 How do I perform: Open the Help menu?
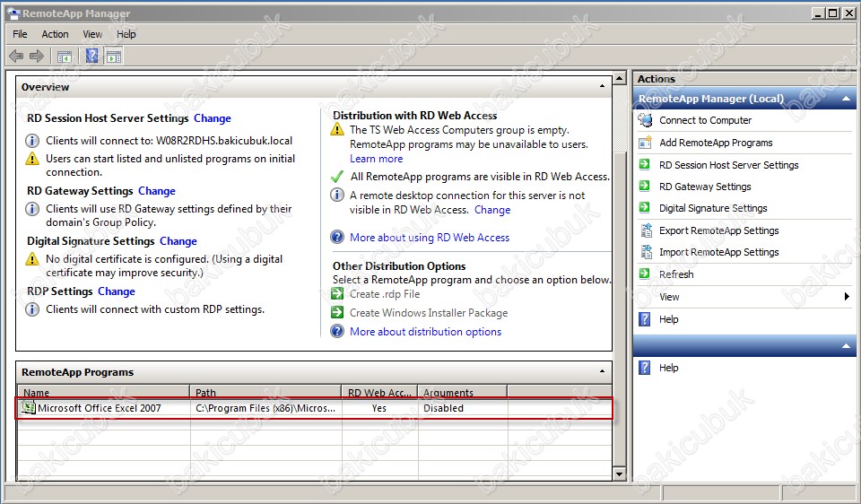(126, 34)
